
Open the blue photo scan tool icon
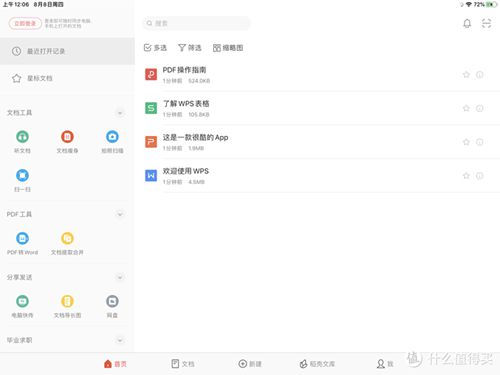tap(112, 137)
